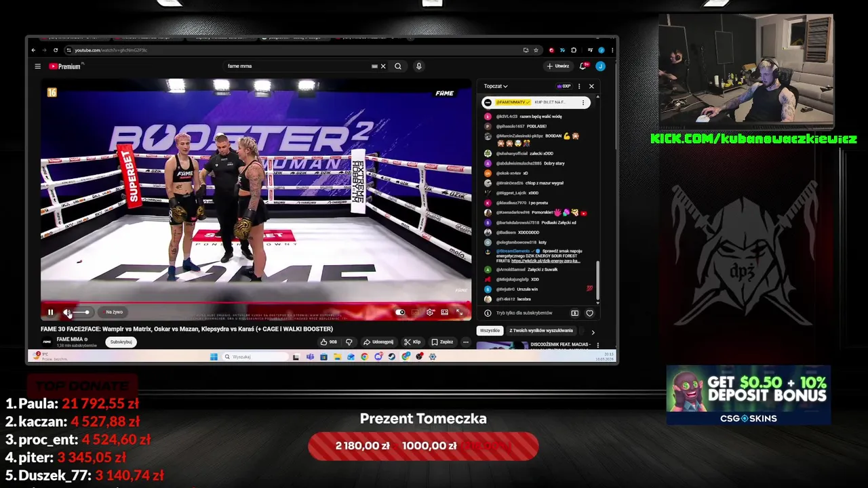This screenshot has width=868, height=488.
Task: Open more actions three-dot menu under video
Action: pyautogui.click(x=466, y=342)
